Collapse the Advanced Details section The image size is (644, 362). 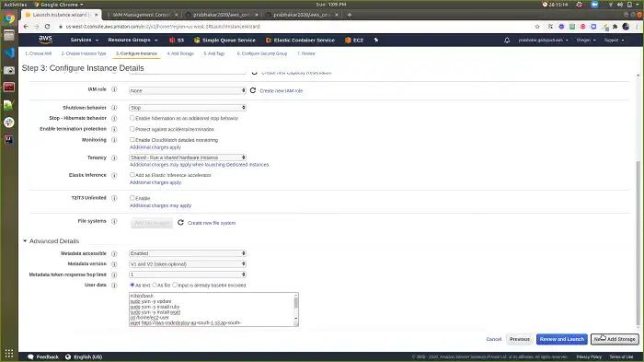(25, 241)
